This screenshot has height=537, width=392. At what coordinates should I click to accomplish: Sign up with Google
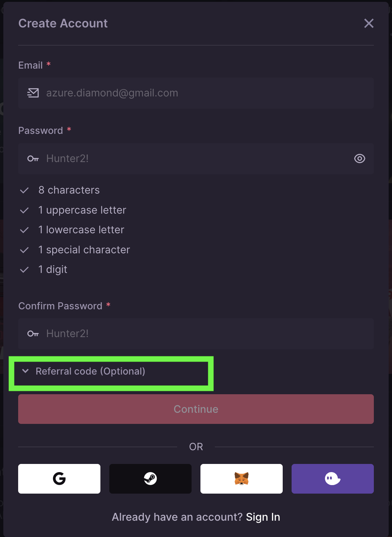click(x=59, y=478)
